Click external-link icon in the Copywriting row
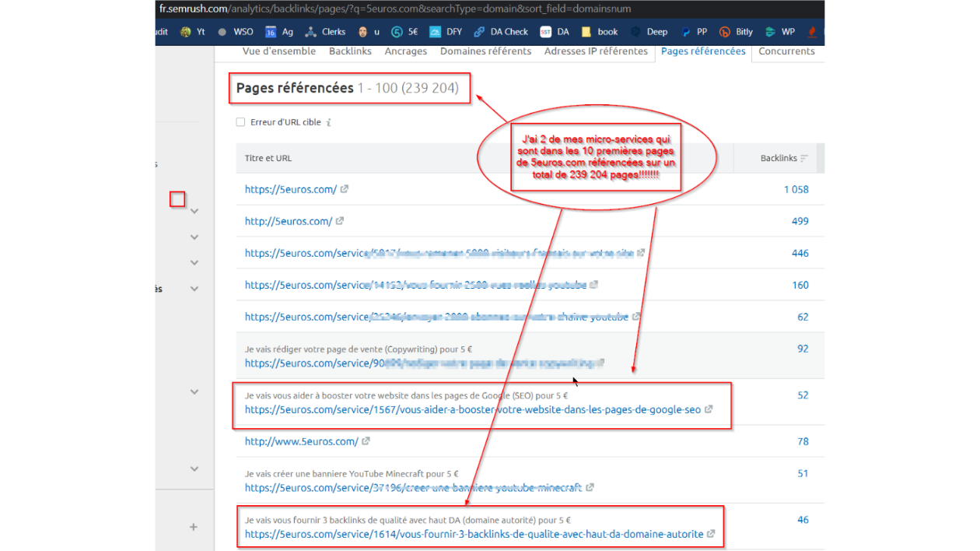 click(601, 363)
